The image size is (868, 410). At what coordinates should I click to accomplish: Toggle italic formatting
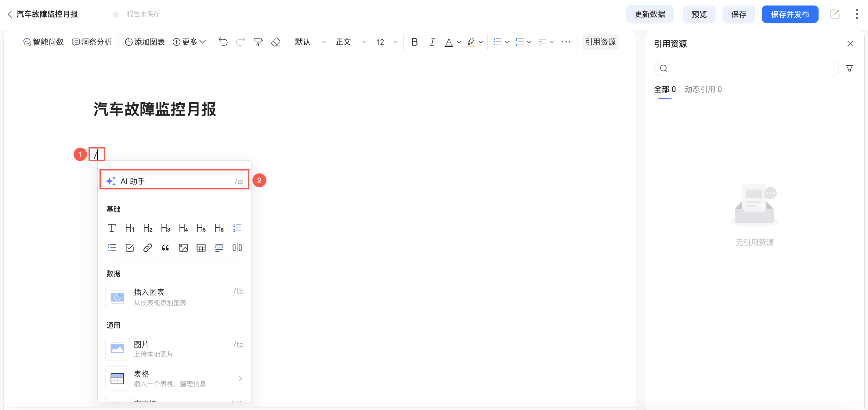[x=432, y=42]
